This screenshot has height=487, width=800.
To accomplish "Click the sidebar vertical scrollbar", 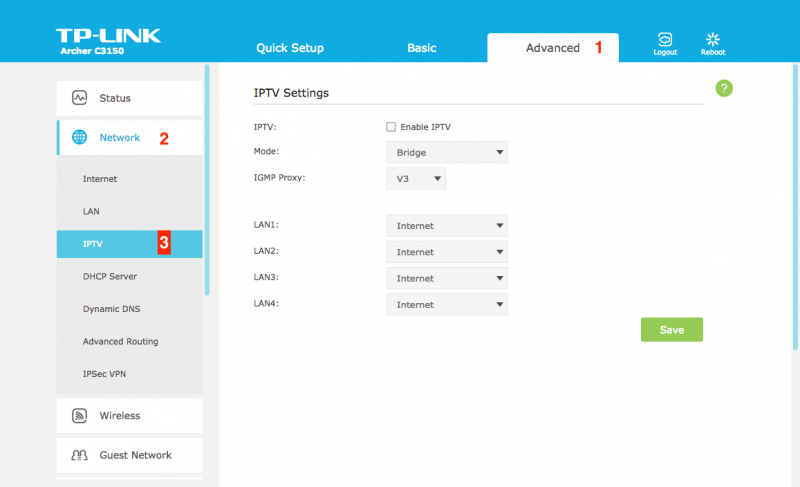I will coord(207,180).
